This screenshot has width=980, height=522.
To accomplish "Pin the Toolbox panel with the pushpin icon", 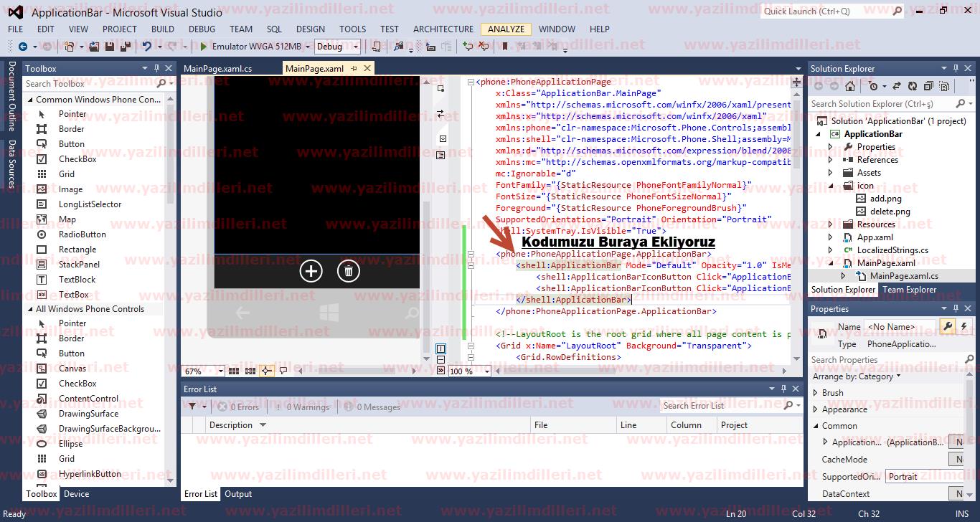I will pos(156,68).
